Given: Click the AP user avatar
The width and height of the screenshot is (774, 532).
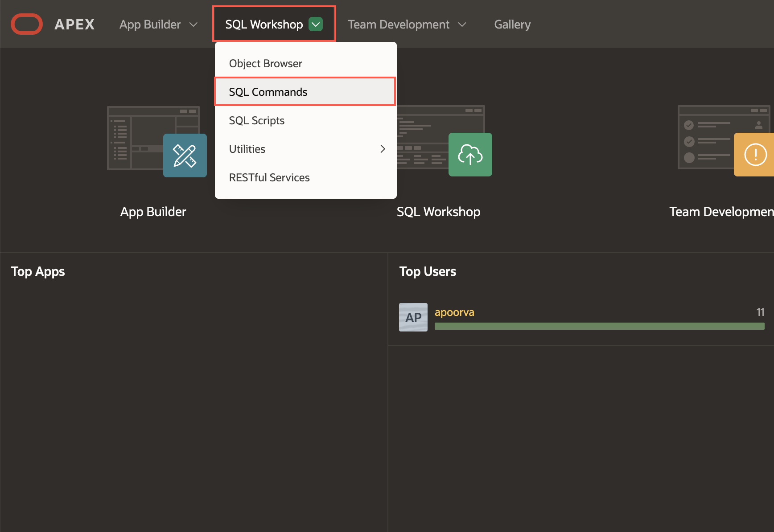Looking at the screenshot, I should click(413, 317).
